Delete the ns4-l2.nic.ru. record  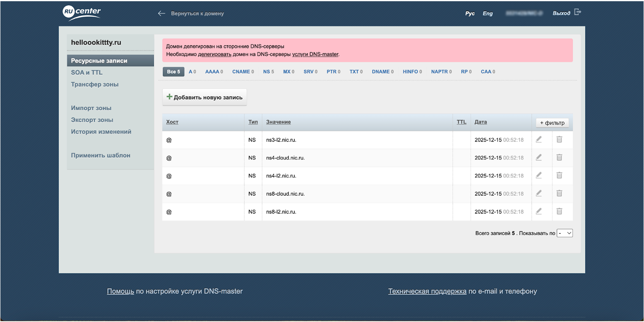click(x=559, y=175)
